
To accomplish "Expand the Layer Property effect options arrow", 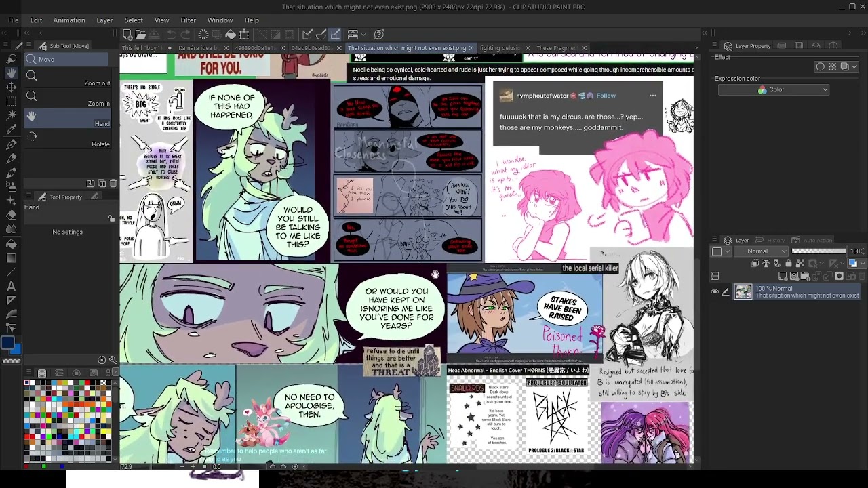I will coord(854,66).
